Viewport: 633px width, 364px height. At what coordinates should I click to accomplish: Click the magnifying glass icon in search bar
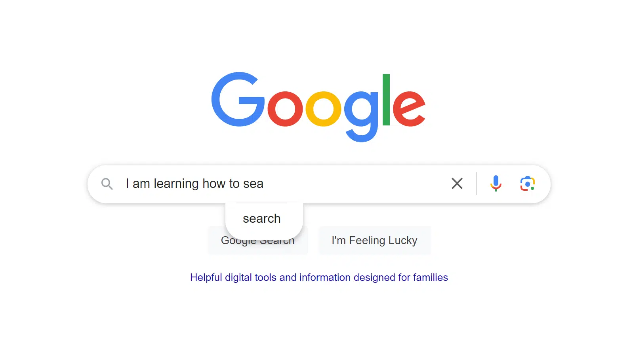[x=107, y=184]
